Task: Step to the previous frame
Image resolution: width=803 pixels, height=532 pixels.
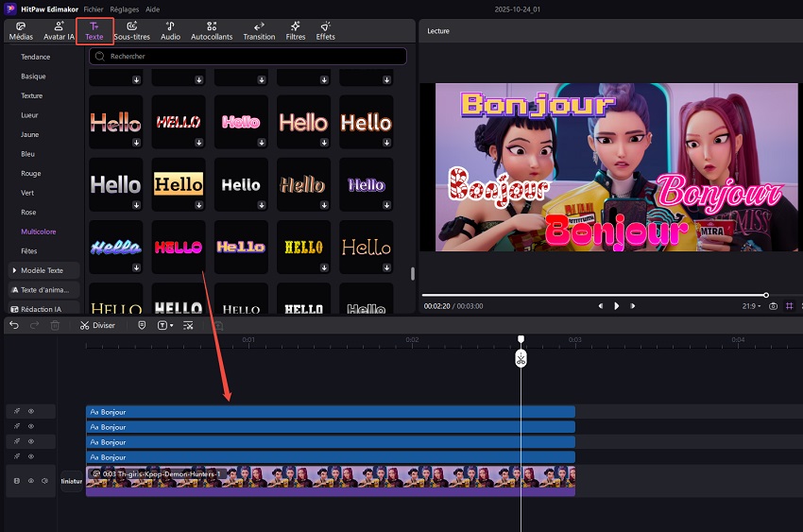Action: tap(600, 306)
